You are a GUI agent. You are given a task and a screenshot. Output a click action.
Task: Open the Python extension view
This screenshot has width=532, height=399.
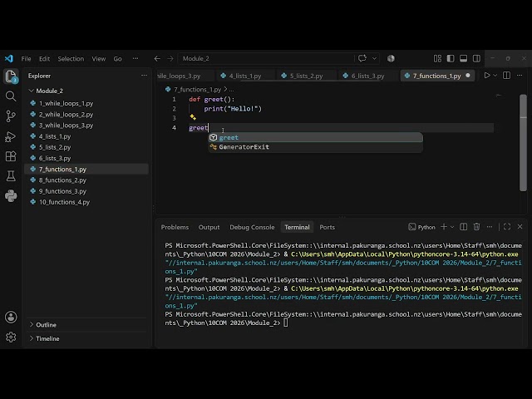coord(11,196)
